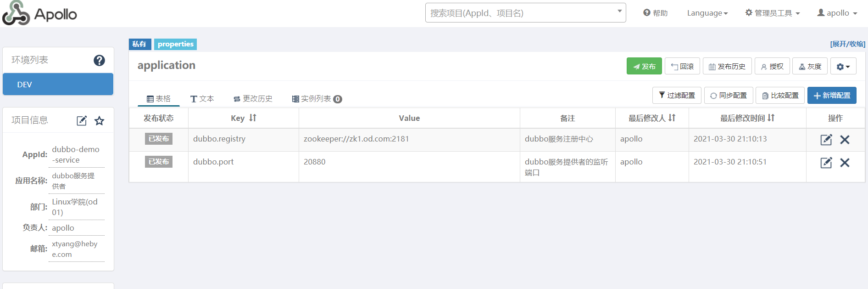
Task: Open the gear settings dropdown for application
Action: (x=843, y=66)
